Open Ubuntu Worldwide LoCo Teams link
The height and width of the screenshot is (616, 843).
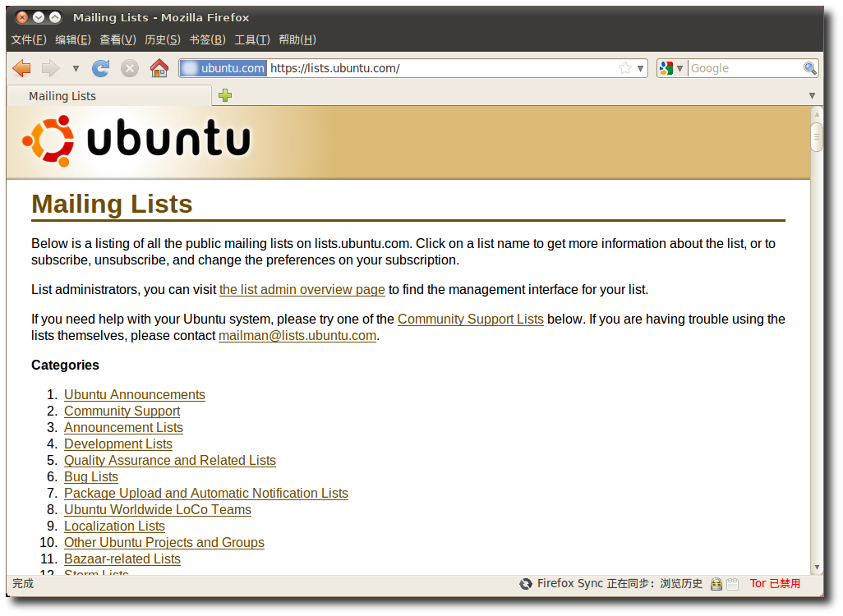pyautogui.click(x=158, y=509)
